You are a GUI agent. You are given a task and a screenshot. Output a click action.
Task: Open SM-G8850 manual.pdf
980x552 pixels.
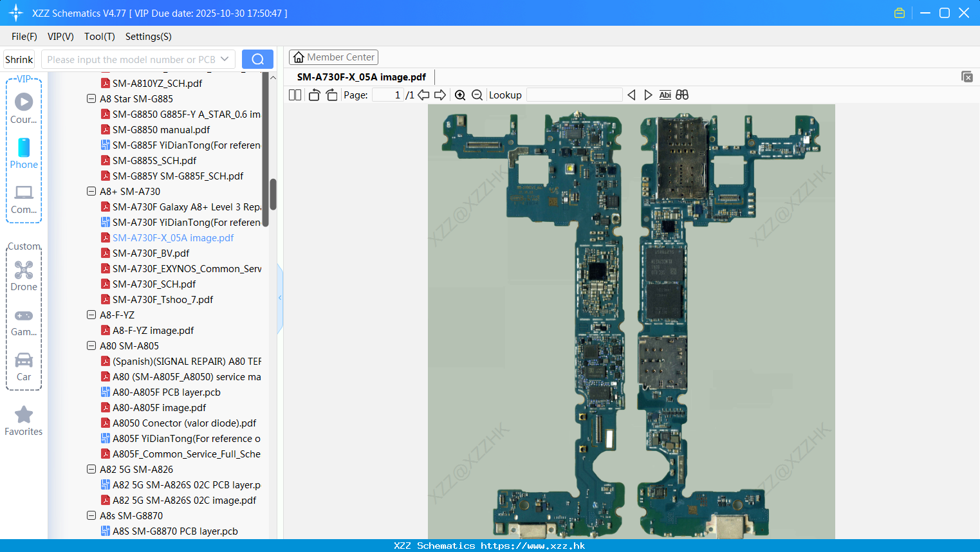click(161, 130)
